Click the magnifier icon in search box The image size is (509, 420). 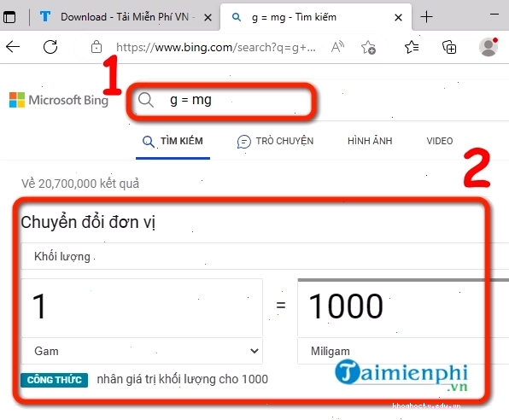(x=146, y=100)
